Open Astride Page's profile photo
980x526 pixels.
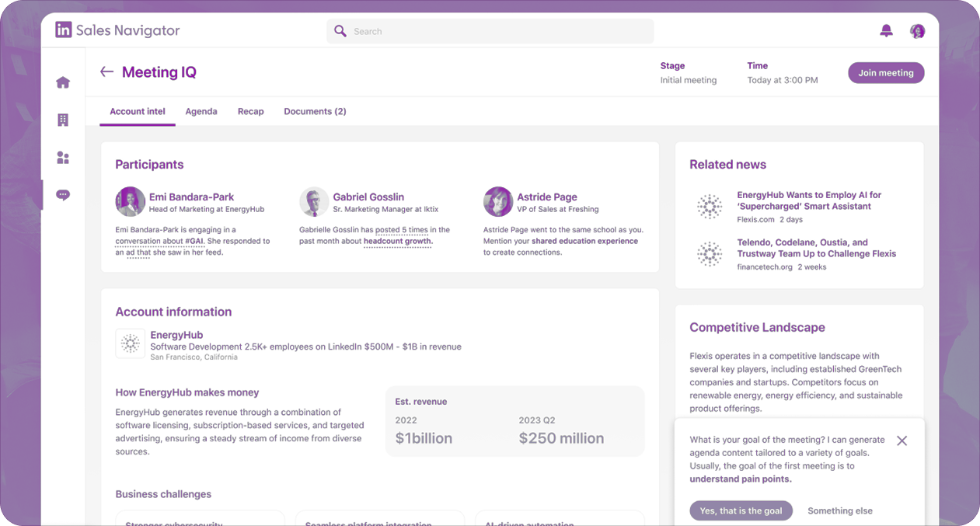point(498,201)
